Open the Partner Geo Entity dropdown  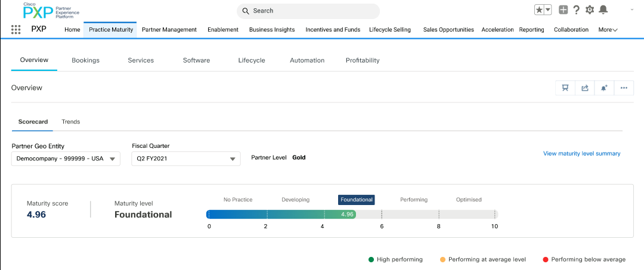[66, 159]
